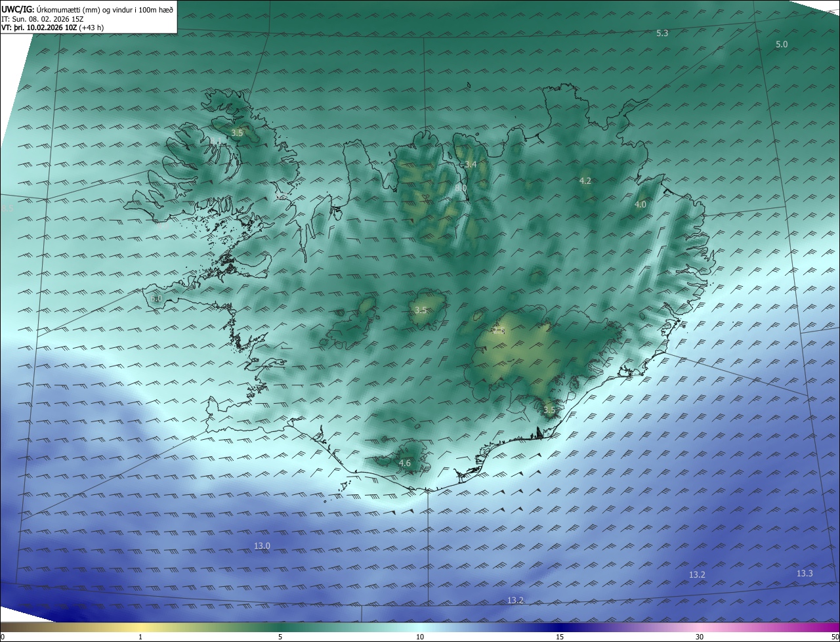Click the 13.2 label nearest to 13.3
Viewport: 840px width, 642px height.
[697, 574]
